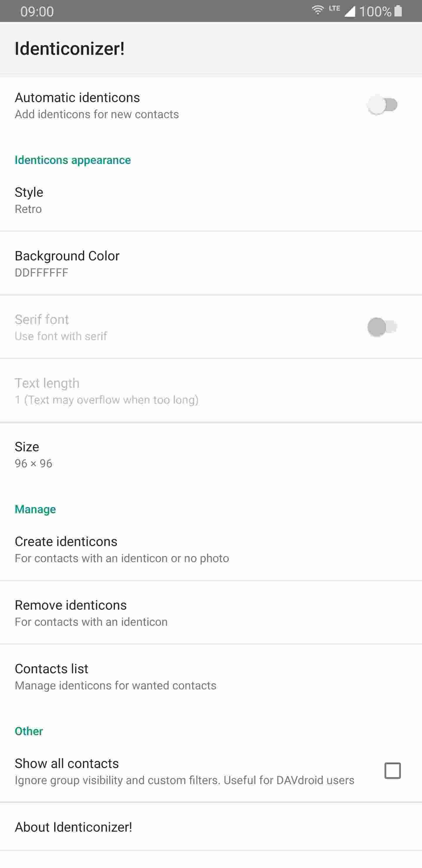The image size is (422, 868).
Task: Tap the Identiconizer! app title
Action: tap(70, 49)
